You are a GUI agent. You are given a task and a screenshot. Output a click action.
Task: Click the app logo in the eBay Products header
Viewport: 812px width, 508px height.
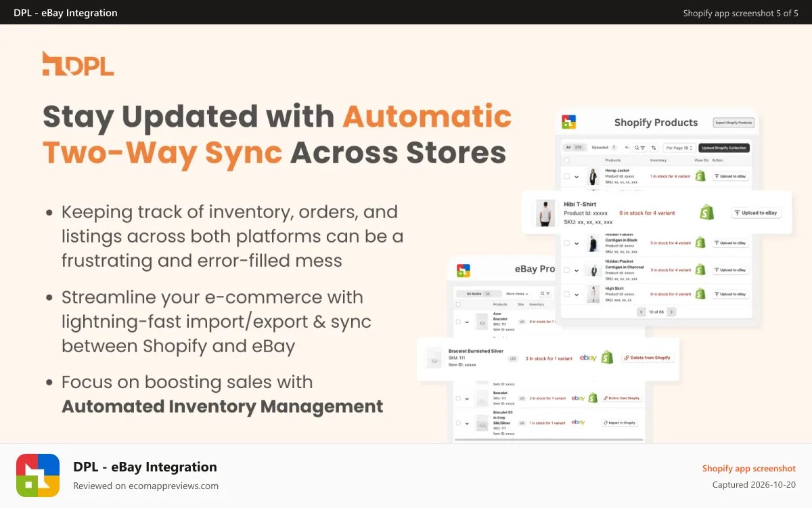(464, 270)
